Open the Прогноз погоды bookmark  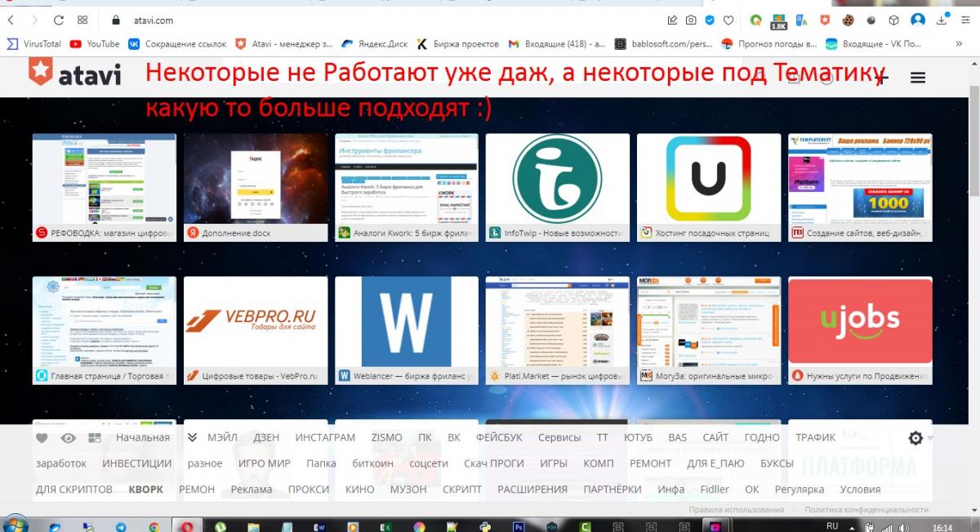(769, 43)
